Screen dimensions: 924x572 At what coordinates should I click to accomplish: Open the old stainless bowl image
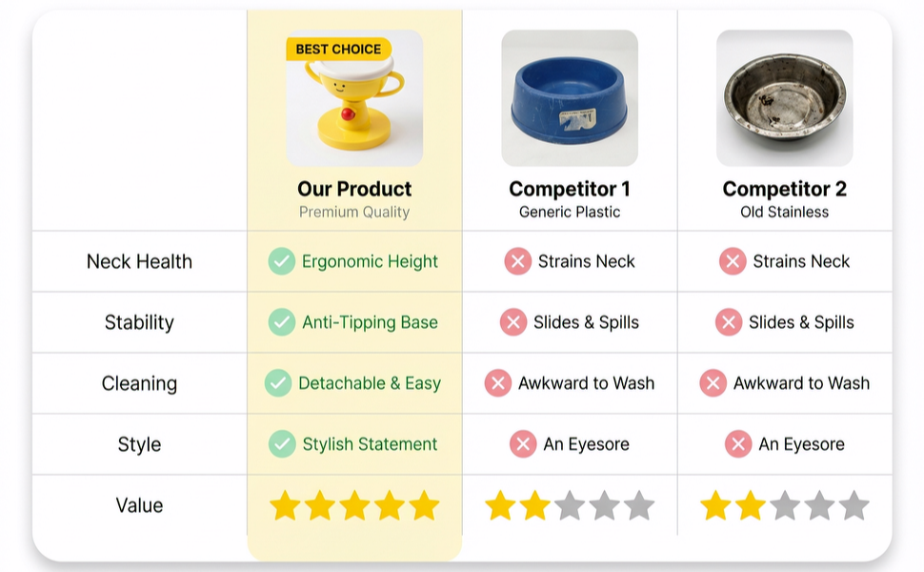[x=784, y=98]
